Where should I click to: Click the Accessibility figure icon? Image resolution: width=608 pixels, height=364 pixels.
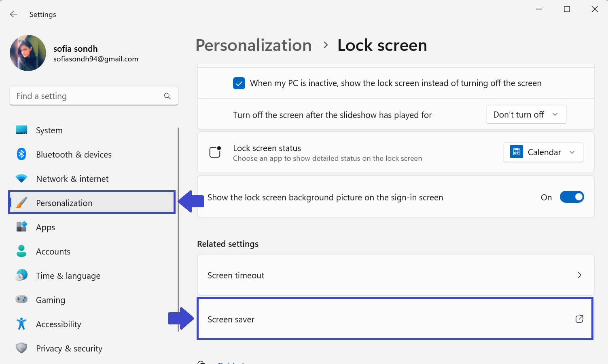click(21, 324)
